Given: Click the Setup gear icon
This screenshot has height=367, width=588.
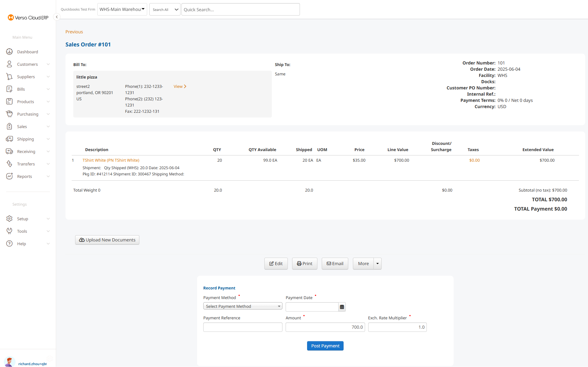Looking at the screenshot, I should point(9,219).
